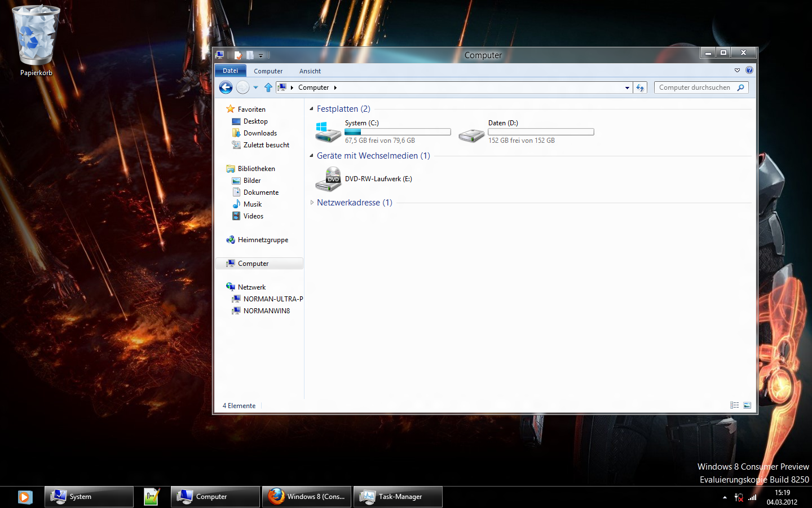This screenshot has height=508, width=812.
Task: Open the Datei file menu
Action: [230, 71]
